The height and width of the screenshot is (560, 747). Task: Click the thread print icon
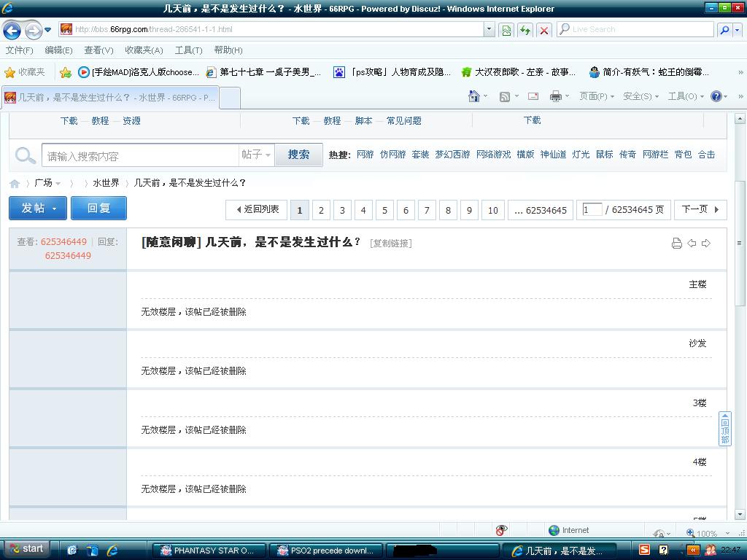pos(676,244)
